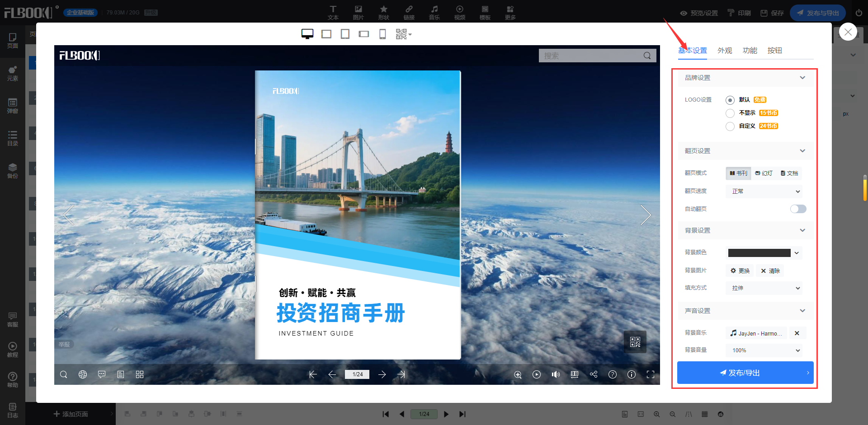Select the 自定义 logo radio option

click(730, 126)
